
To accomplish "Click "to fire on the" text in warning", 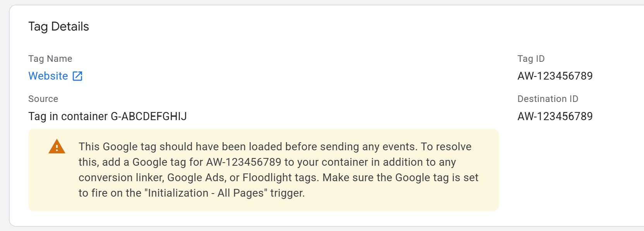I will (x=110, y=193).
